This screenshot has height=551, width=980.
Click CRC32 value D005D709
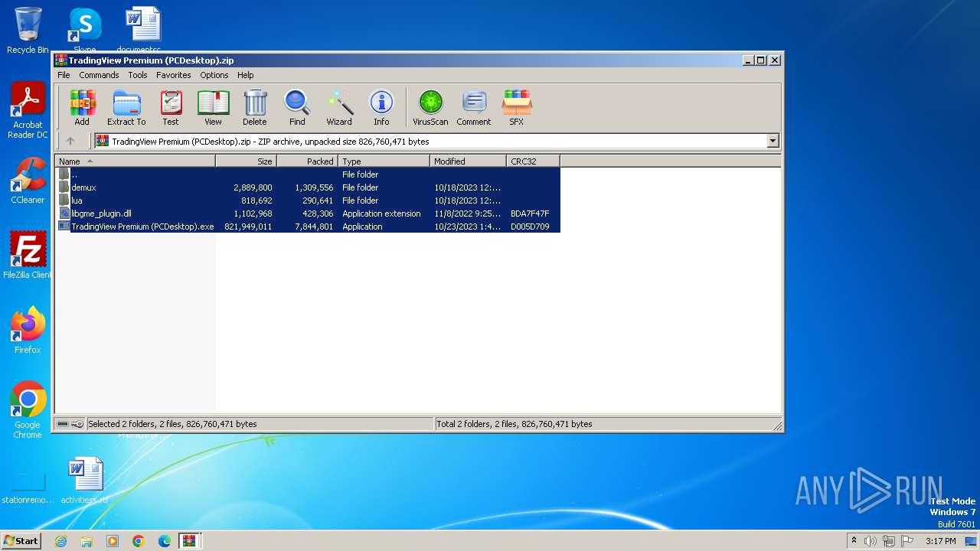530,227
